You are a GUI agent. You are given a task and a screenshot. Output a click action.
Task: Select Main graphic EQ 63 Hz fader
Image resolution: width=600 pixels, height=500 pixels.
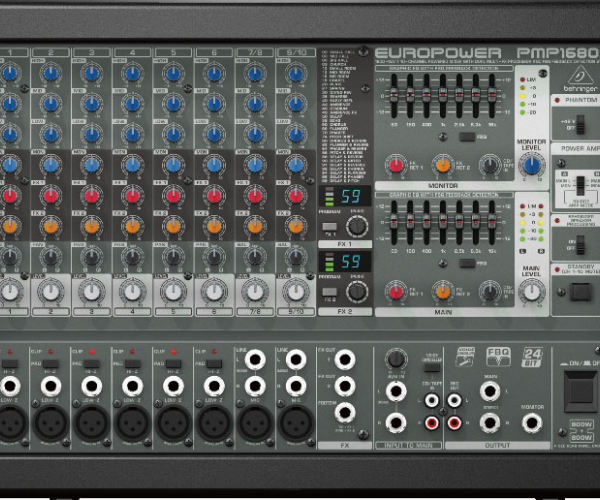[394, 221]
